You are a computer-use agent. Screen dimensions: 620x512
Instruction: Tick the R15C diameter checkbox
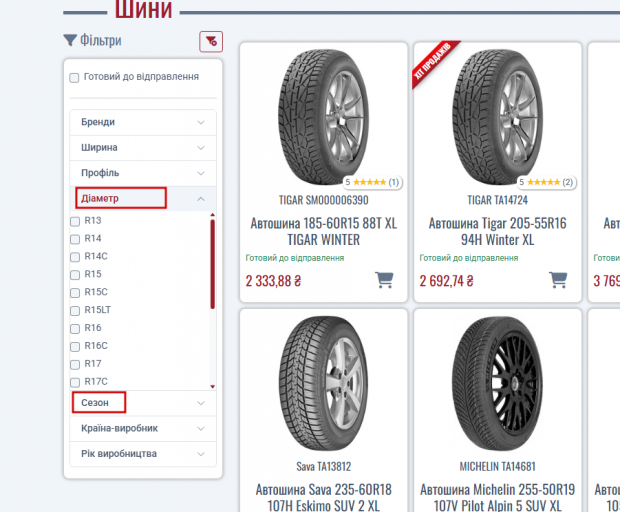pyautogui.click(x=75, y=293)
